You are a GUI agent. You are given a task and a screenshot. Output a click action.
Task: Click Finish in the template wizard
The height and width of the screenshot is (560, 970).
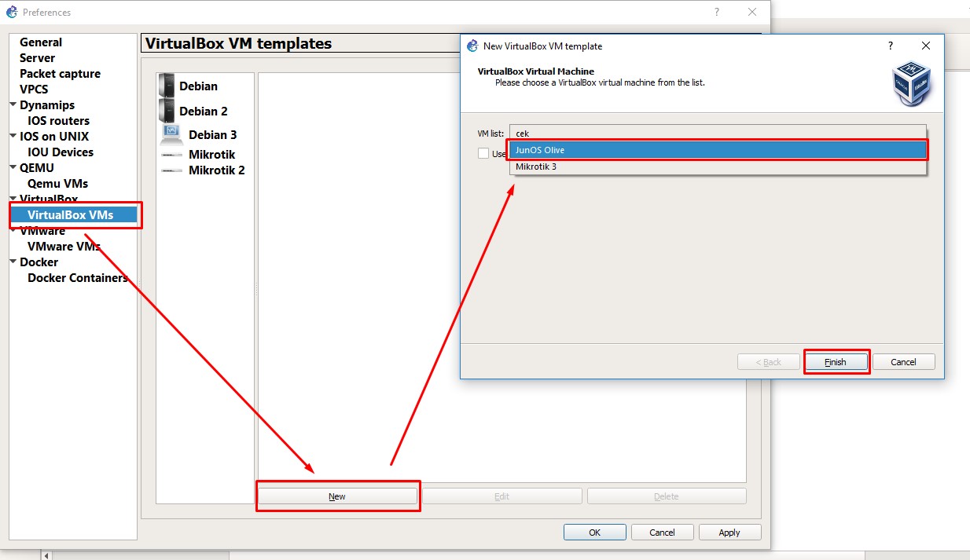tap(836, 362)
